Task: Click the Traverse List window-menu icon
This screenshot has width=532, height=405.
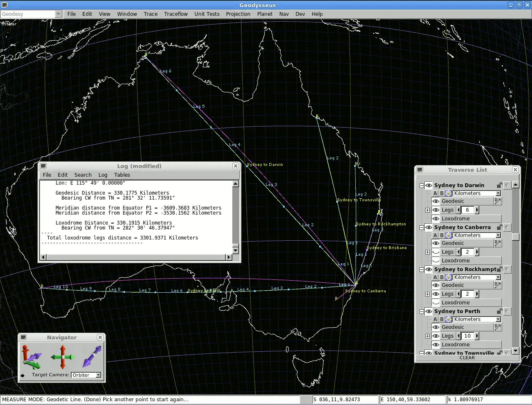Action: point(420,170)
